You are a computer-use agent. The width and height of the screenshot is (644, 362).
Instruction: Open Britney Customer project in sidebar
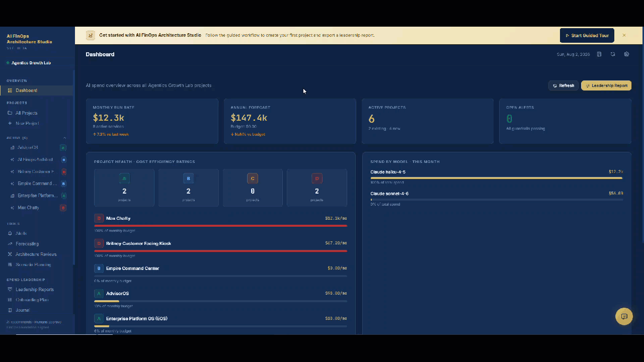(x=37, y=171)
